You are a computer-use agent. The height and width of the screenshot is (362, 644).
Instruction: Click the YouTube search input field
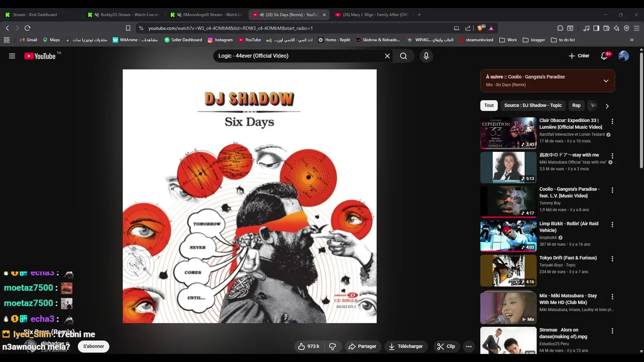coord(298,56)
